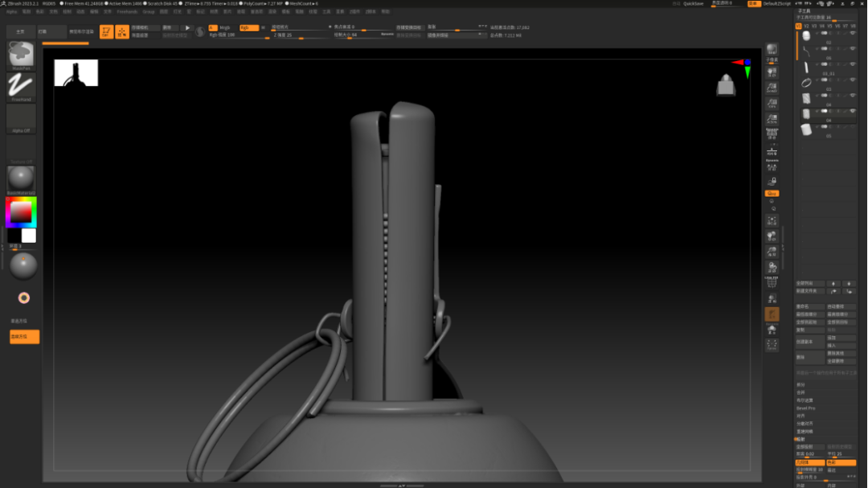Click the Transp transparency icon
Screen dimensions: 868x488
pyautogui.click(x=772, y=299)
